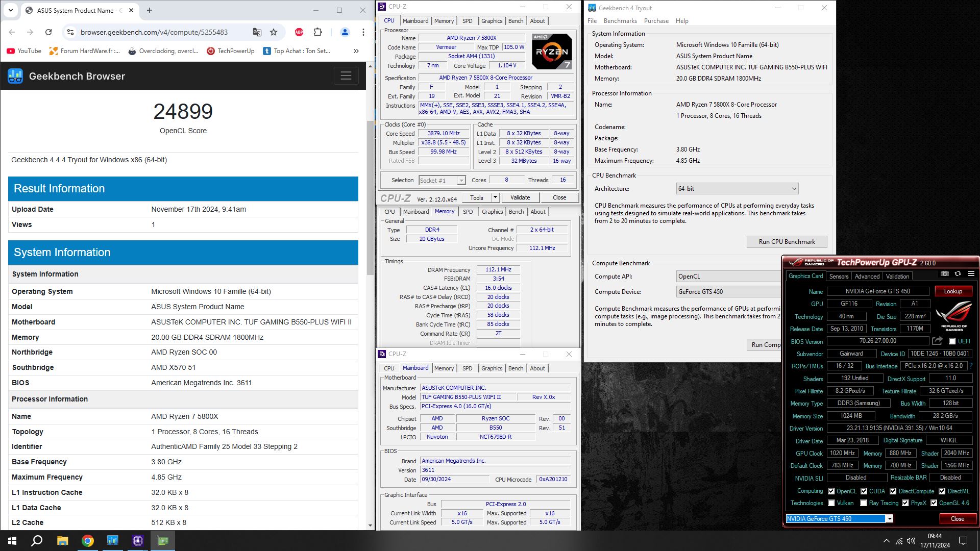Click the Chrome reload icon
This screenshot has height=551, width=980.
coord(48,32)
